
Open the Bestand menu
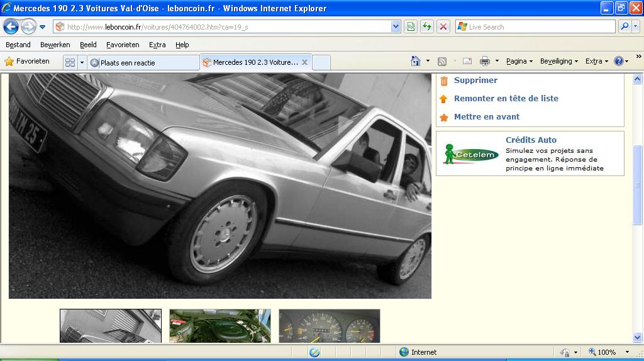click(x=18, y=45)
